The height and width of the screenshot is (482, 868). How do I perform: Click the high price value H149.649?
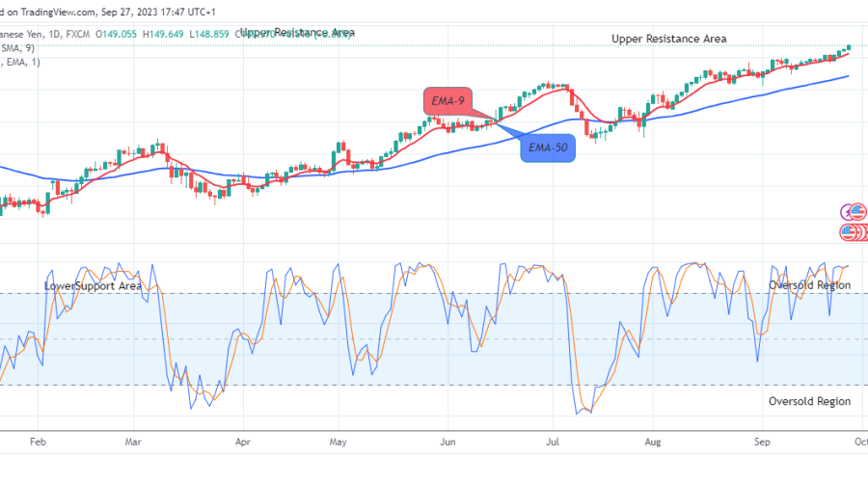163,34
